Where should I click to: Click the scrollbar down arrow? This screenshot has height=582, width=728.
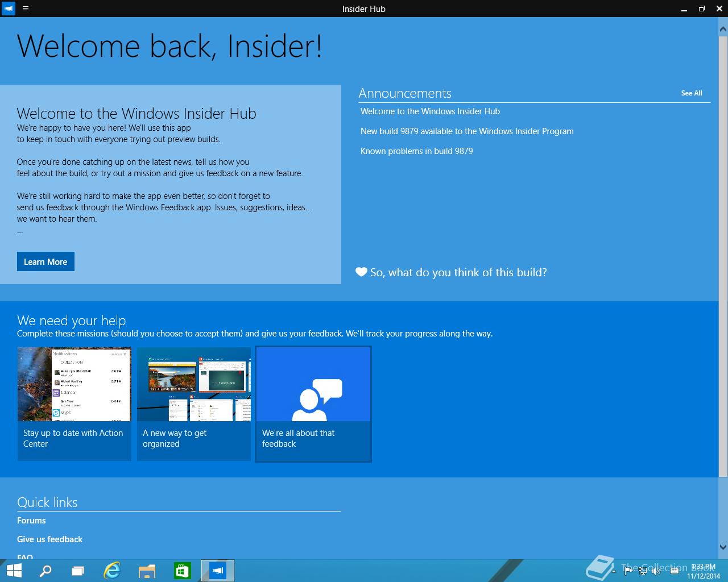pos(723,547)
